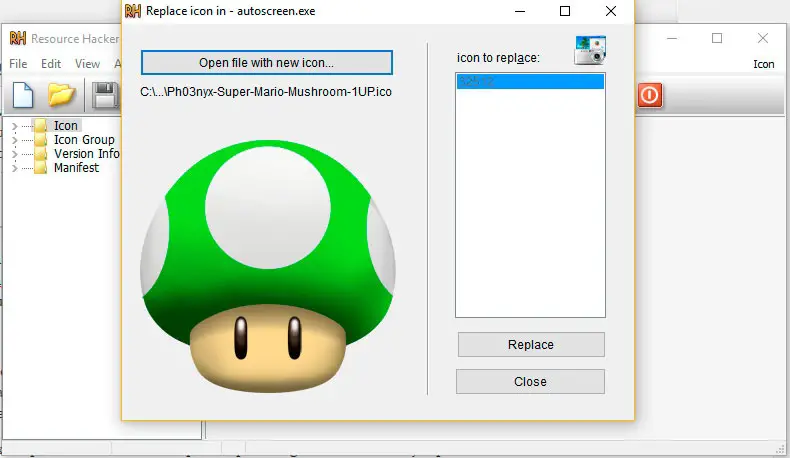Click the red power icon in Resource Hacker toolbar
Image resolution: width=790 pixels, height=458 pixels.
[x=649, y=95]
